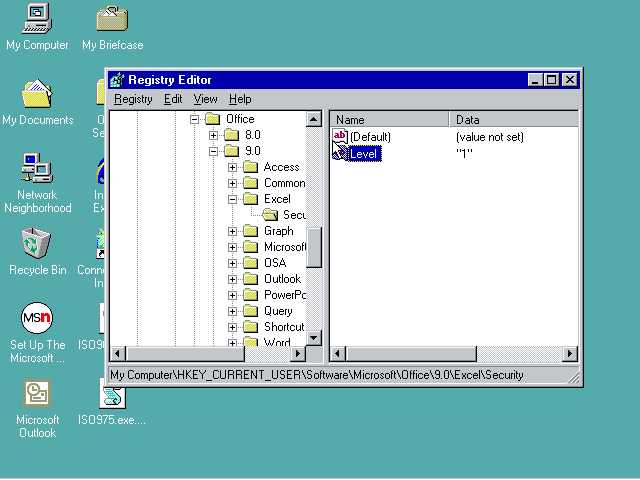Click value pane scroll left arrow
Image resolution: width=640 pixels, height=480 pixels.
coord(338,353)
